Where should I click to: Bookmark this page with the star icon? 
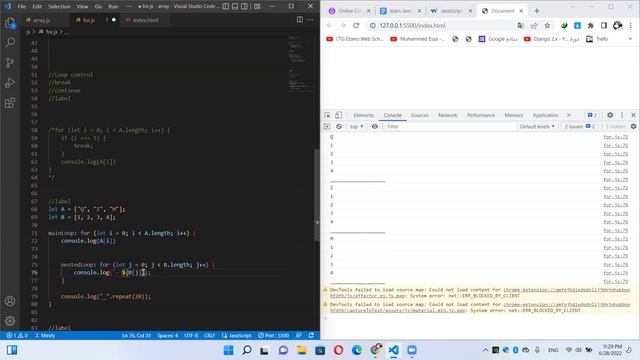(x=547, y=25)
